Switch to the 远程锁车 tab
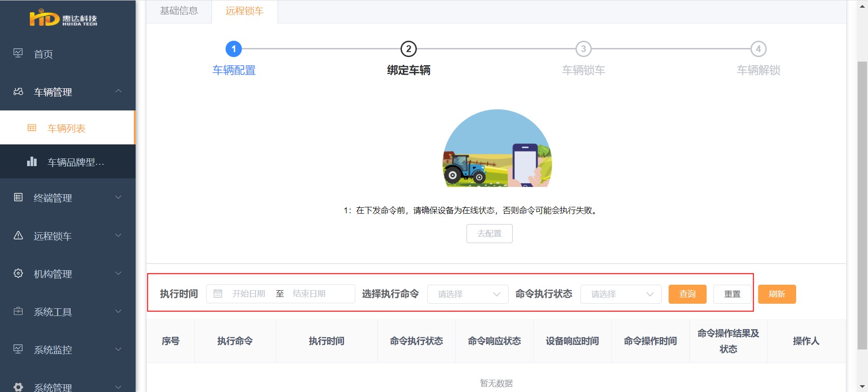Image resolution: width=868 pixels, height=392 pixels. (245, 11)
